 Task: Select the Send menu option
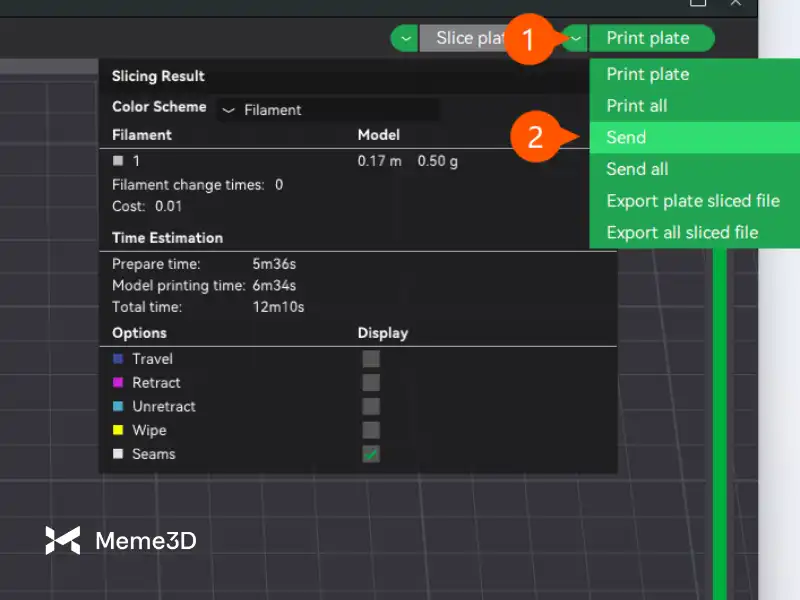point(626,138)
